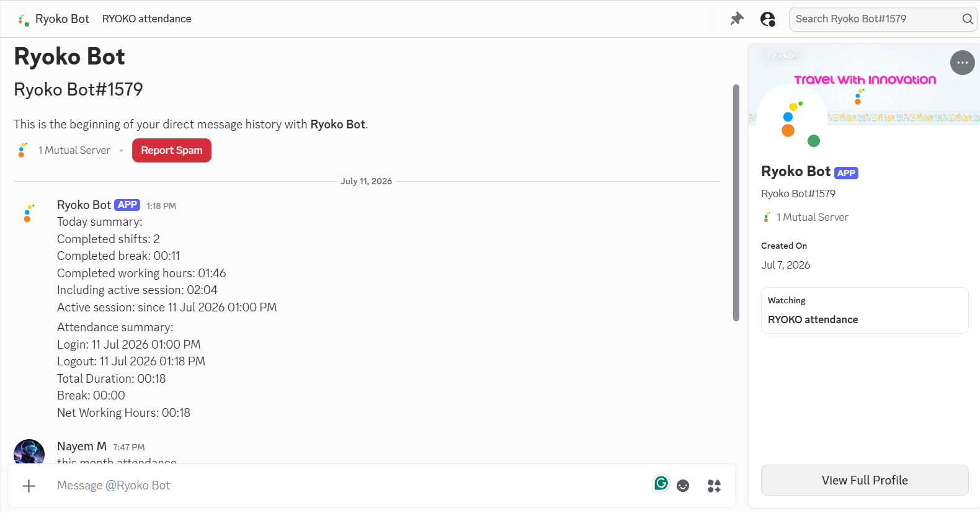Click the Ryoko Bot#1579 tag in profile panel
This screenshot has height=513, width=980.
798,194
